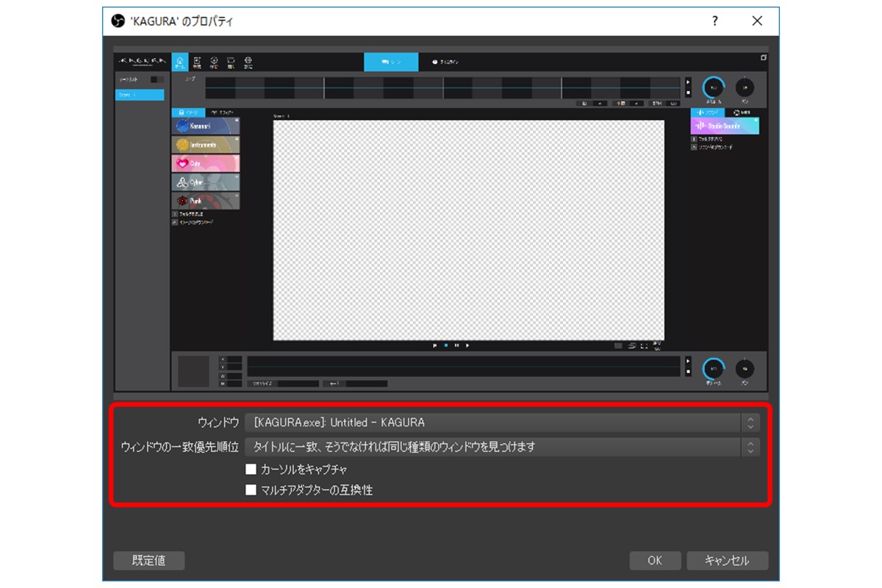The height and width of the screenshot is (588, 882).
Task: Click the X position field in bottom panel
Action: 234,359
